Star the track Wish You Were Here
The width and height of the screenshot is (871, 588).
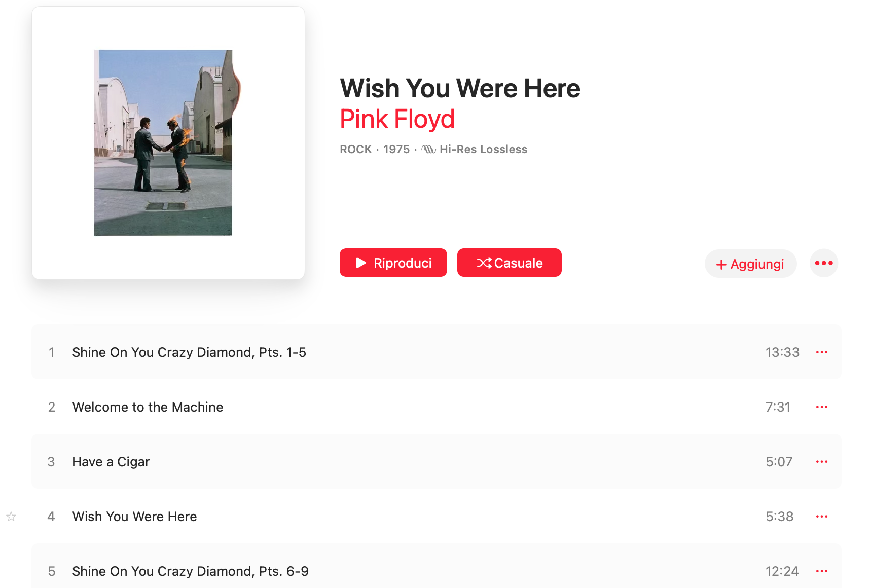(x=11, y=517)
